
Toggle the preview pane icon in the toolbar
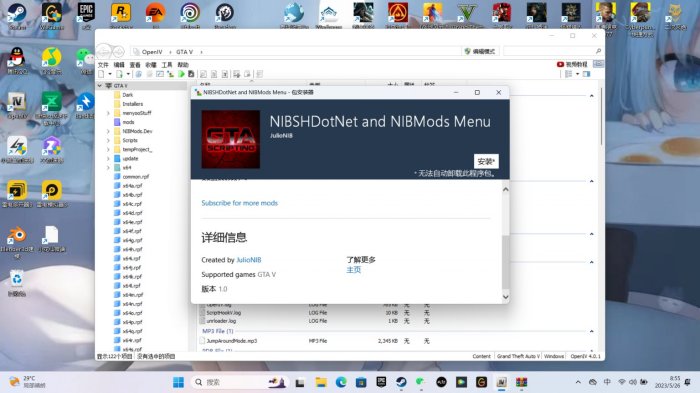(x=587, y=74)
